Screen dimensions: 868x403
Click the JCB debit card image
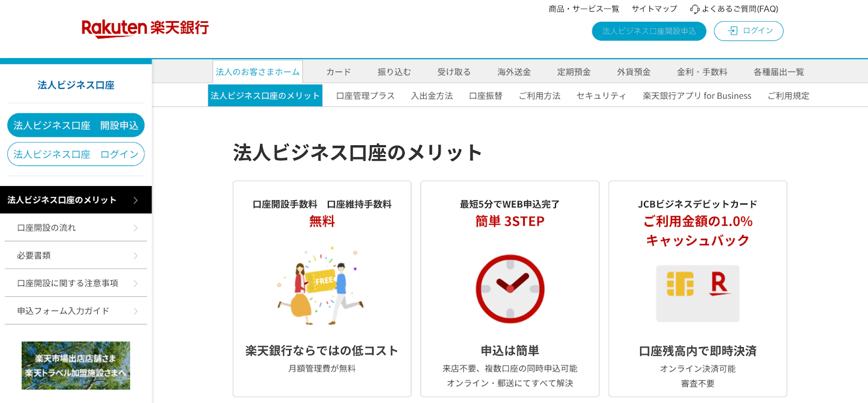698,293
